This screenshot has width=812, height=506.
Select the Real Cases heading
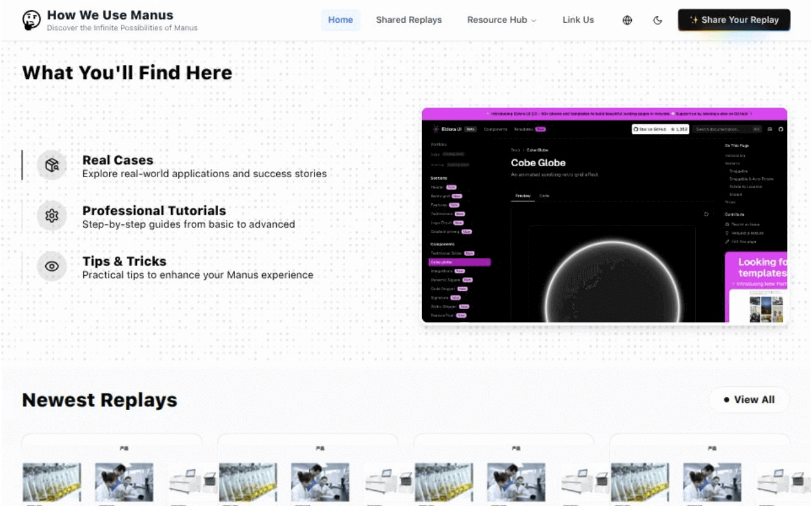pyautogui.click(x=118, y=160)
